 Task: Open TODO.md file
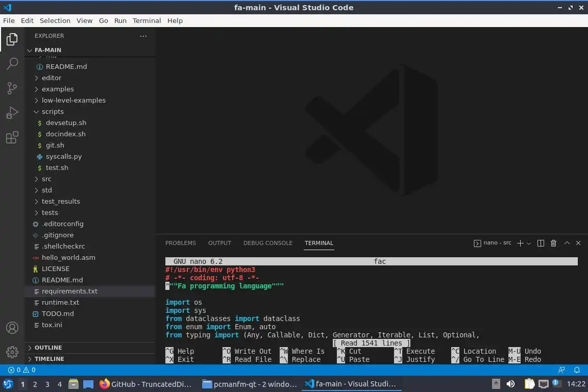[x=90, y=313]
